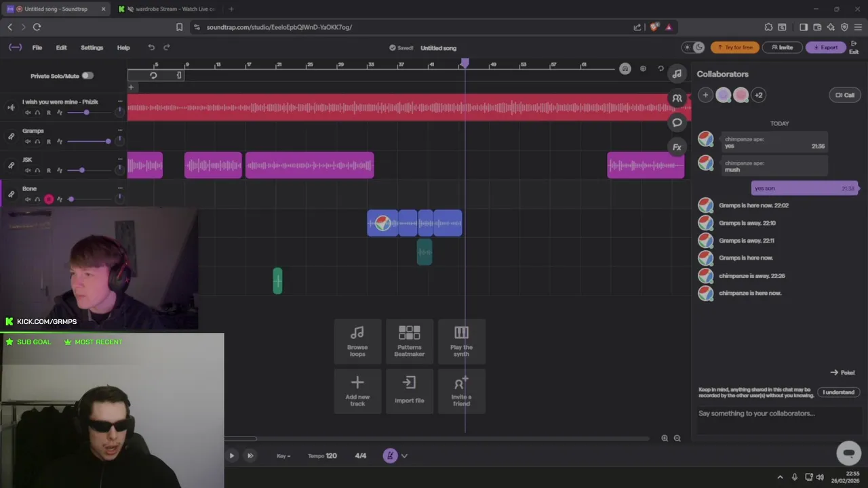Open the Key selector dropdown
Image resolution: width=868 pixels, height=488 pixels.
pyautogui.click(x=283, y=455)
